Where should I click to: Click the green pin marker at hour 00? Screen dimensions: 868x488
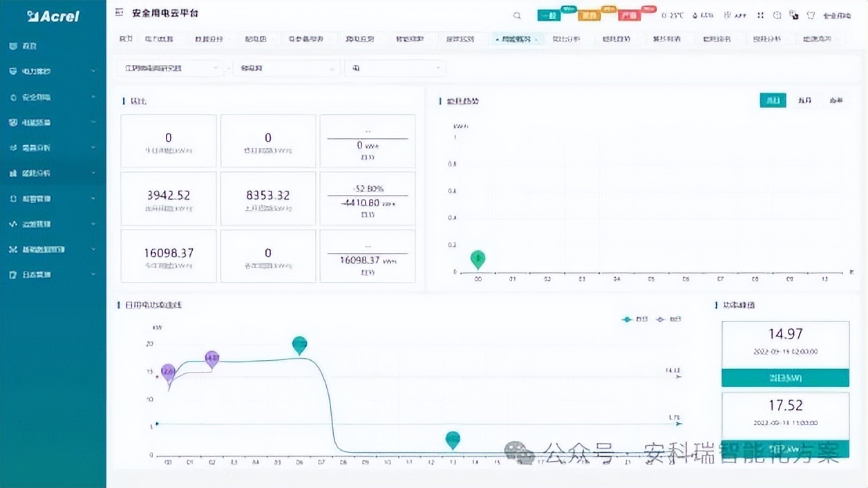[x=478, y=259]
